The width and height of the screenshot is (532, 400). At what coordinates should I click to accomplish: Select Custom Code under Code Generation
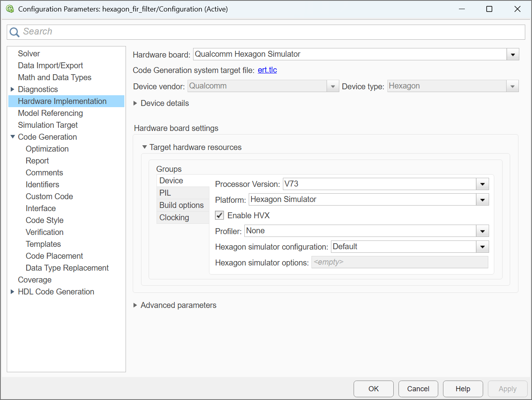click(49, 196)
